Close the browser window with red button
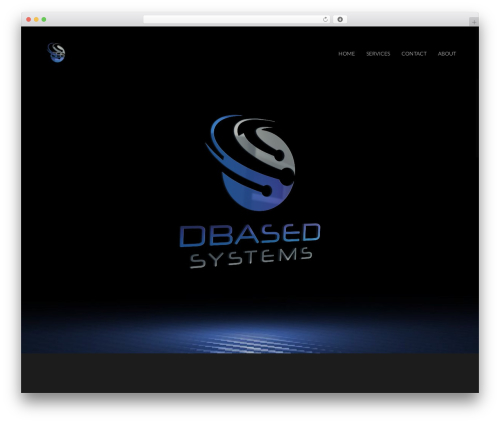Screen dimensions: 500x423 coord(29,20)
